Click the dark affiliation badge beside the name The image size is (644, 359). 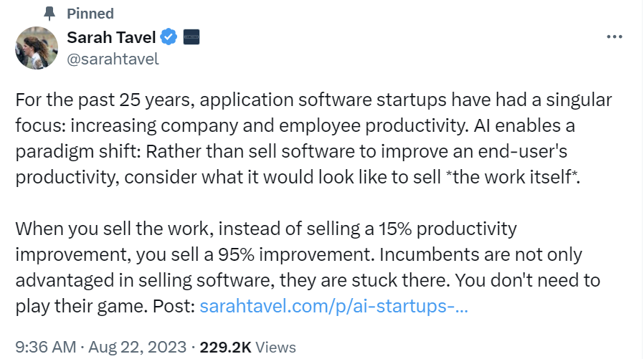pos(191,37)
